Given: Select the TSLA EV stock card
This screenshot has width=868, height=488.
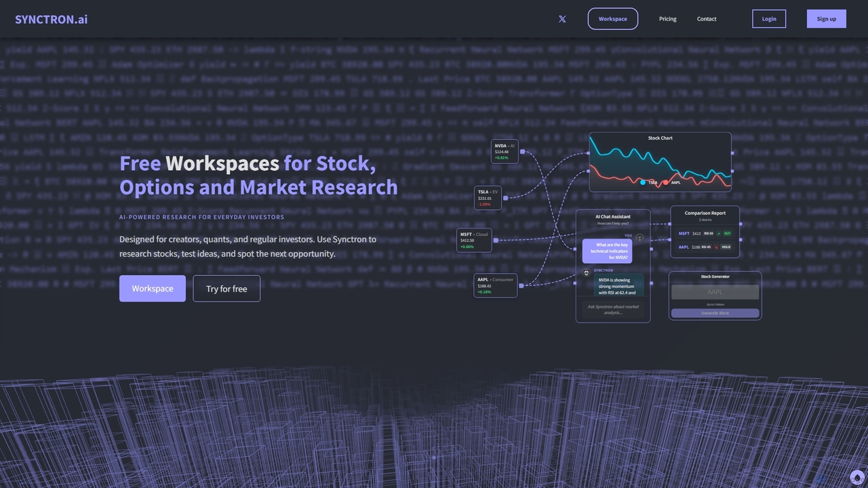Looking at the screenshot, I should (x=488, y=198).
